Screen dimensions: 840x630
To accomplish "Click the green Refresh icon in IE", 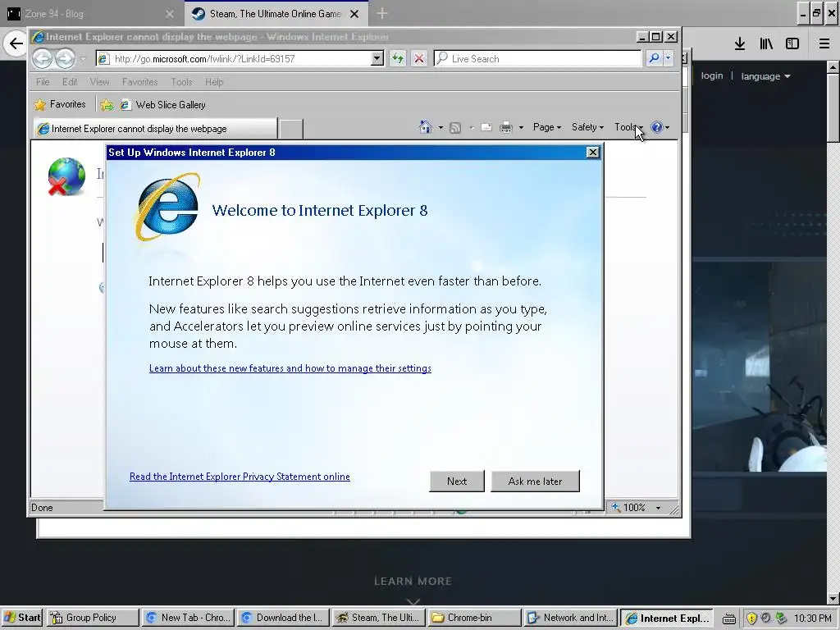I will pos(398,58).
